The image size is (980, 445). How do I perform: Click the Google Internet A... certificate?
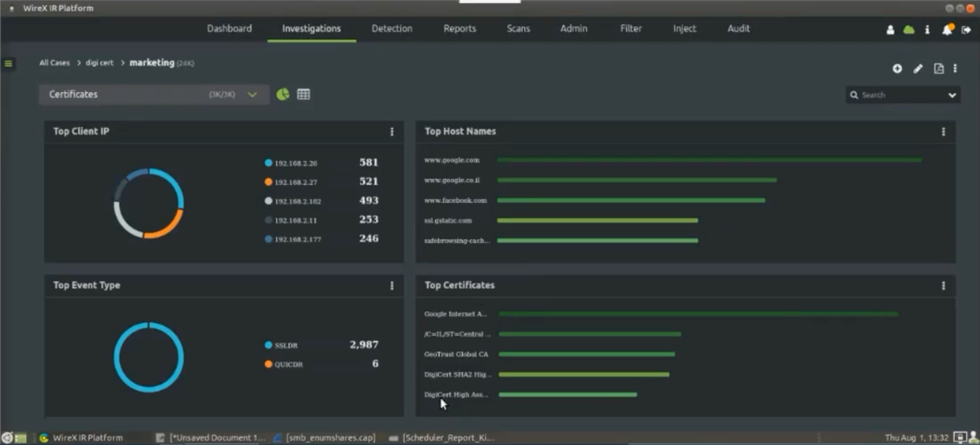[456, 314]
